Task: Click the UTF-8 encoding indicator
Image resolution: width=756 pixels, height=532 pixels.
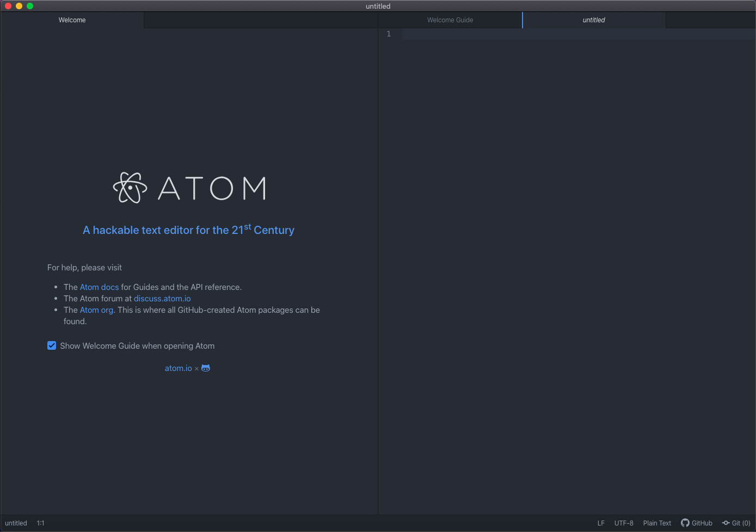Action: coord(624,523)
